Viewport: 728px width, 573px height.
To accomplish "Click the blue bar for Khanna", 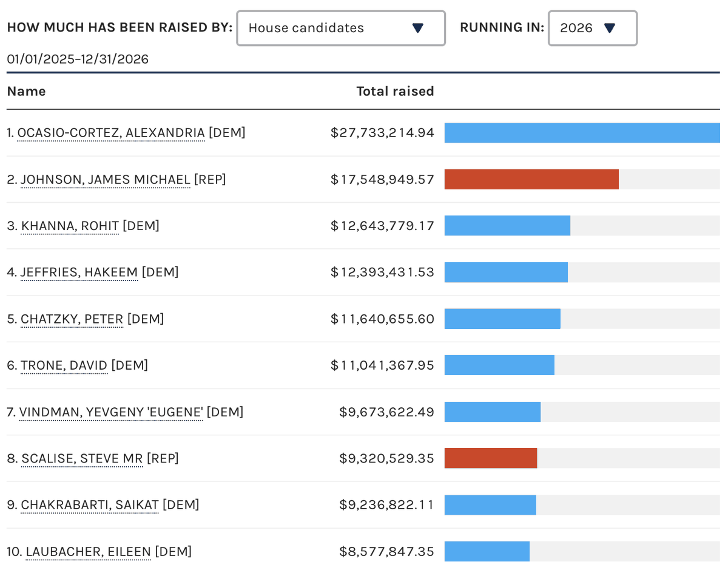I will coord(507,226).
